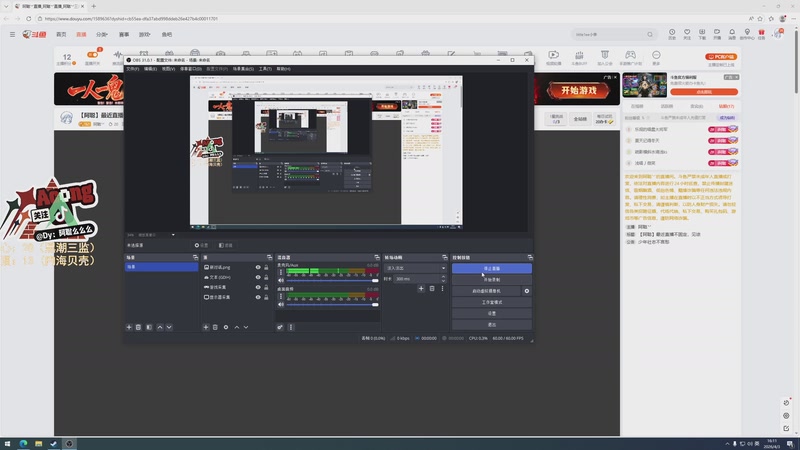Open OBS Settings button in Controls
Screen dimensions: 800x450
pos(492,313)
